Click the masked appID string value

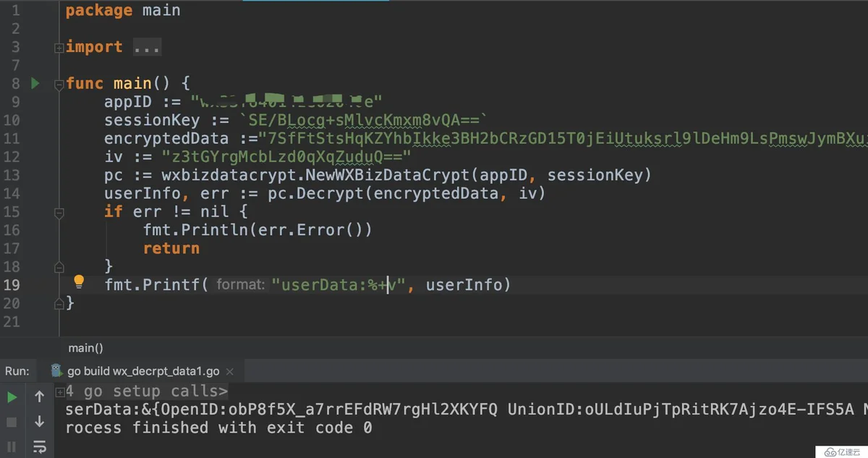click(286, 102)
